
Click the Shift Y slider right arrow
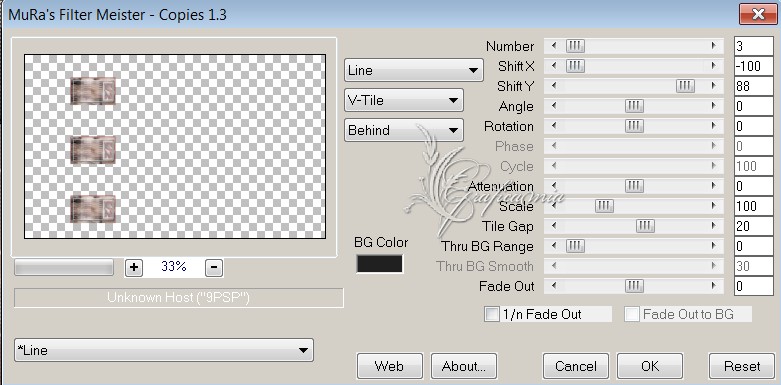point(714,86)
